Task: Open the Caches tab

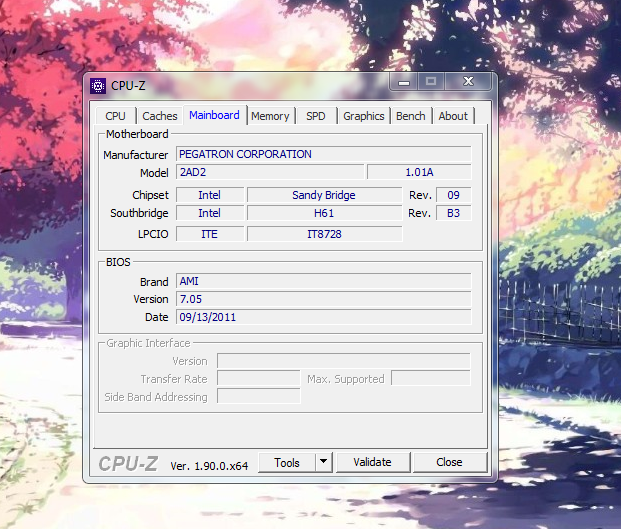Action: point(160,116)
